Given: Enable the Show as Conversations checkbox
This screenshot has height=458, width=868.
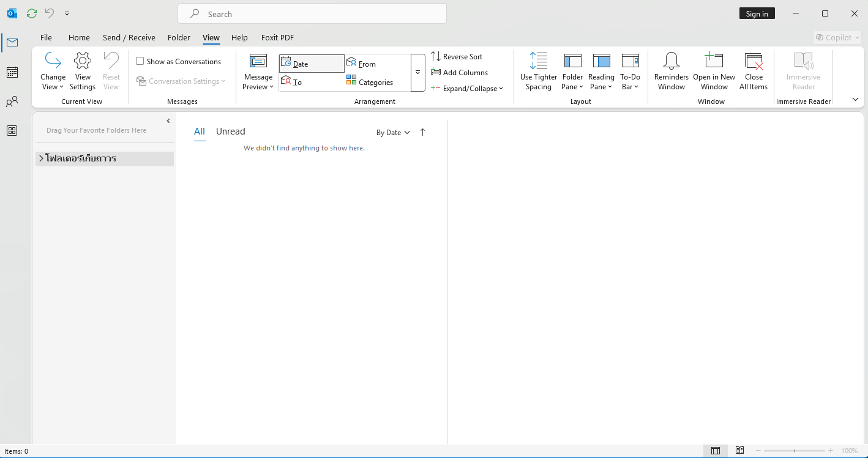Looking at the screenshot, I should pos(140,61).
